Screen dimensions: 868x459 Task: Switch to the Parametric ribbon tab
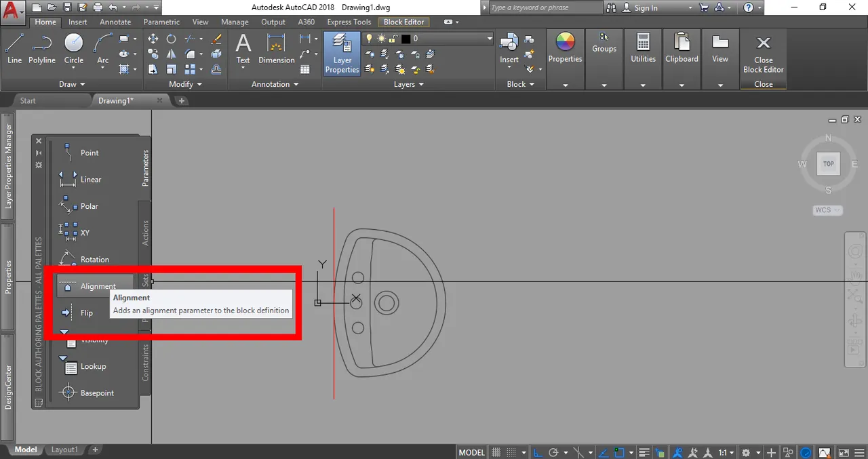[161, 22]
